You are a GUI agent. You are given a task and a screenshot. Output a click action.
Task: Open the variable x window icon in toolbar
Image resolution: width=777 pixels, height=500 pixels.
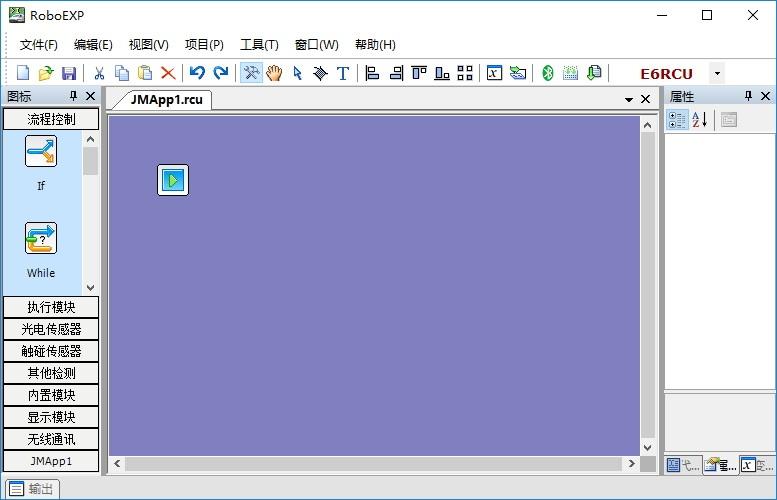(494, 73)
